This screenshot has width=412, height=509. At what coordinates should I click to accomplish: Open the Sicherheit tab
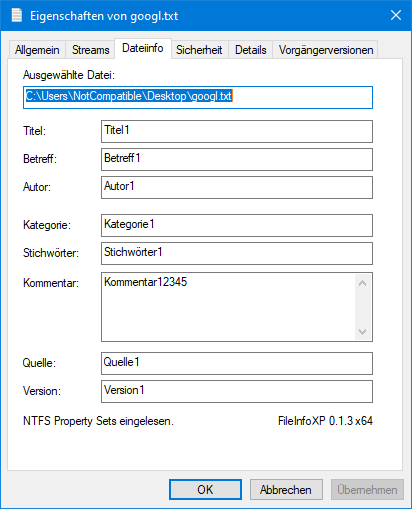pyautogui.click(x=199, y=50)
